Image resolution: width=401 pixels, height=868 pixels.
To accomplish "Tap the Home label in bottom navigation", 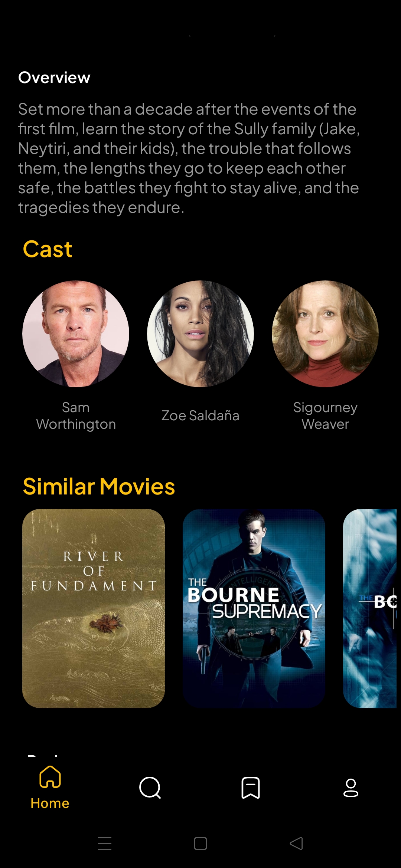I will tap(50, 803).
